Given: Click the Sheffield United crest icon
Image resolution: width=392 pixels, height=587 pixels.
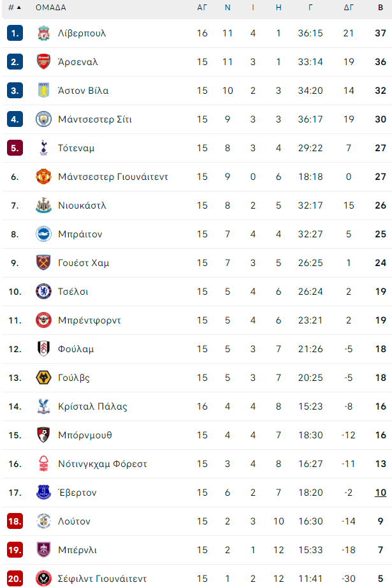Looking at the screenshot, I should coord(43,579).
